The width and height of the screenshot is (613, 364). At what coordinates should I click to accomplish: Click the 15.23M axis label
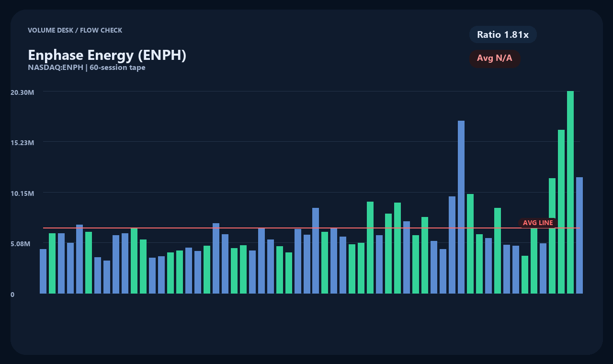point(22,143)
